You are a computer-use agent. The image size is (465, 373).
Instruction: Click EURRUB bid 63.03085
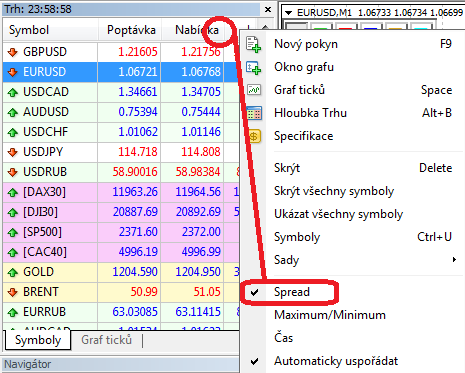pyautogui.click(x=135, y=312)
